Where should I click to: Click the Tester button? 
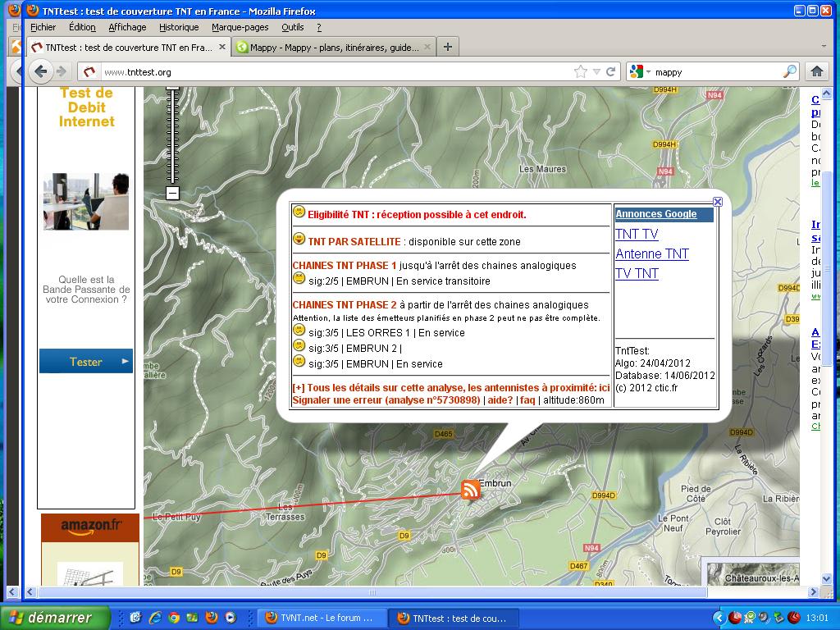tap(85, 361)
